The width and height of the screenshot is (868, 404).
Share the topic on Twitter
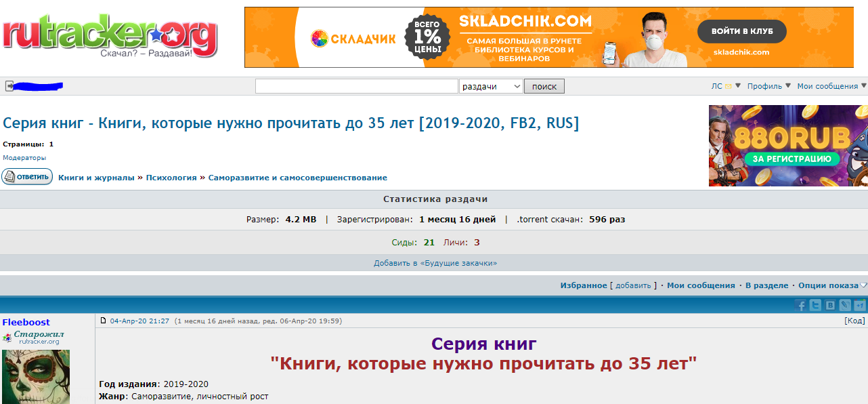[x=816, y=306]
